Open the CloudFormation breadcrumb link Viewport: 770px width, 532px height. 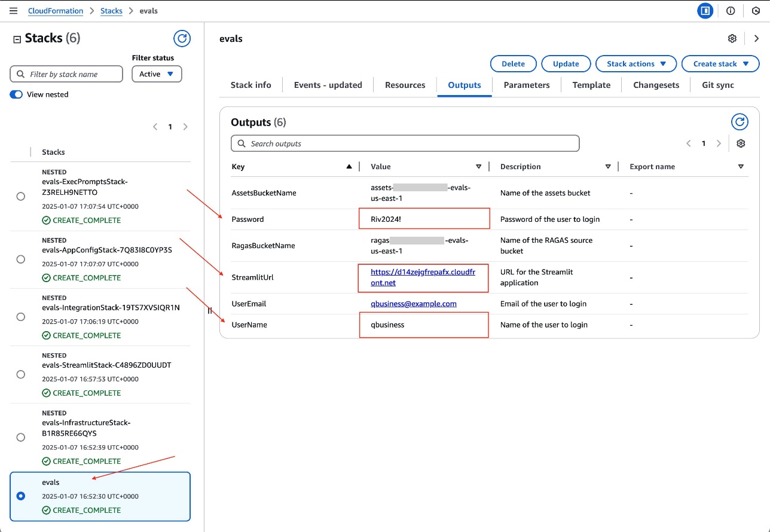point(56,11)
